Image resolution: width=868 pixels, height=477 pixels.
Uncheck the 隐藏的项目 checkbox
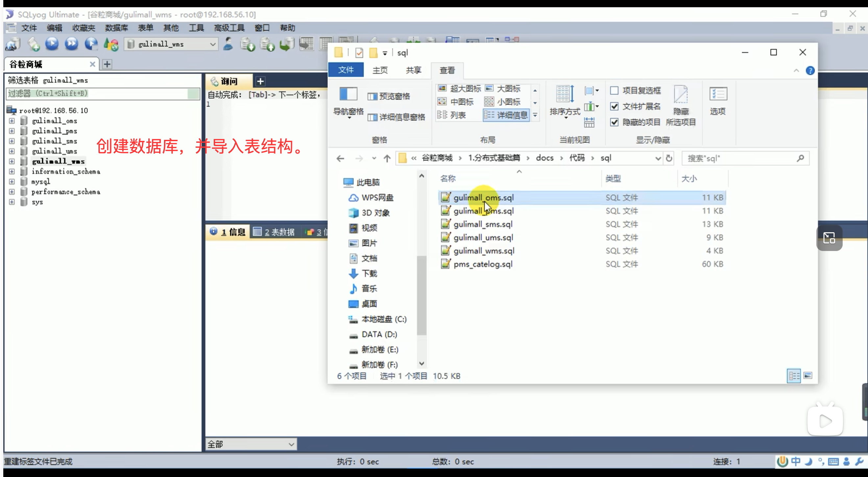coord(614,122)
